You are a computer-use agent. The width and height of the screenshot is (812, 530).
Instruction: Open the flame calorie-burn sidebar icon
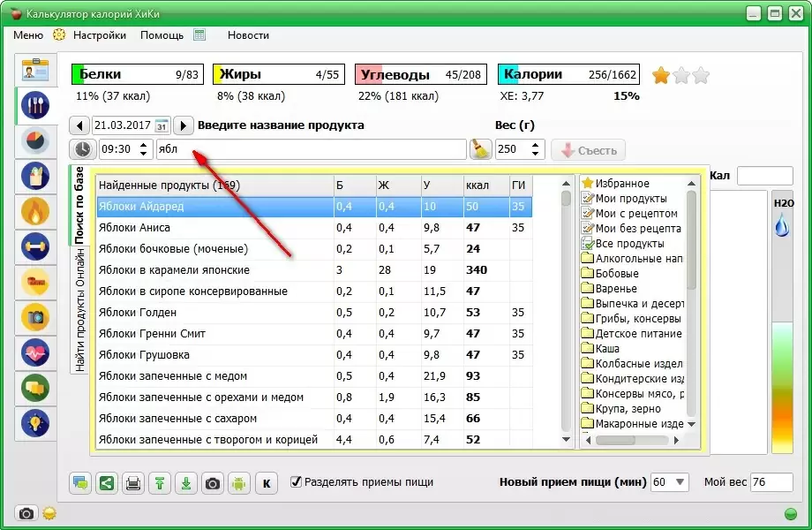[x=34, y=212]
